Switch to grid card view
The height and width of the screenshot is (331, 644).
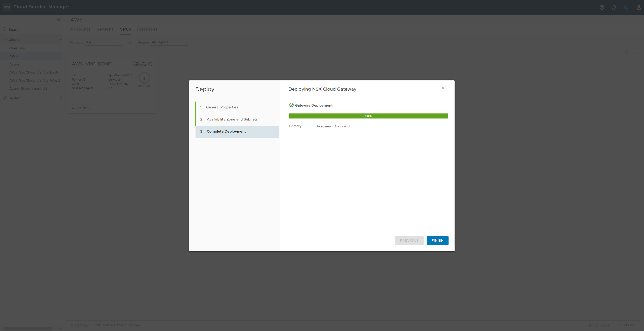pos(627,52)
